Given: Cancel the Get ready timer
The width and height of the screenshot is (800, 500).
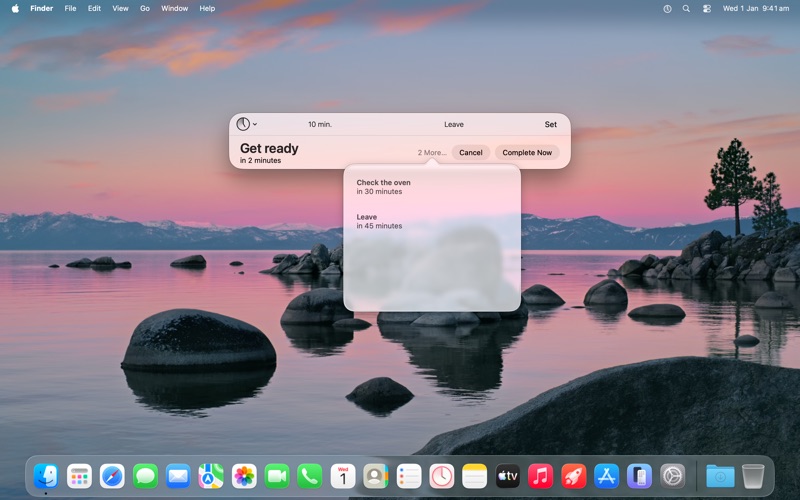Looking at the screenshot, I should pos(470,153).
